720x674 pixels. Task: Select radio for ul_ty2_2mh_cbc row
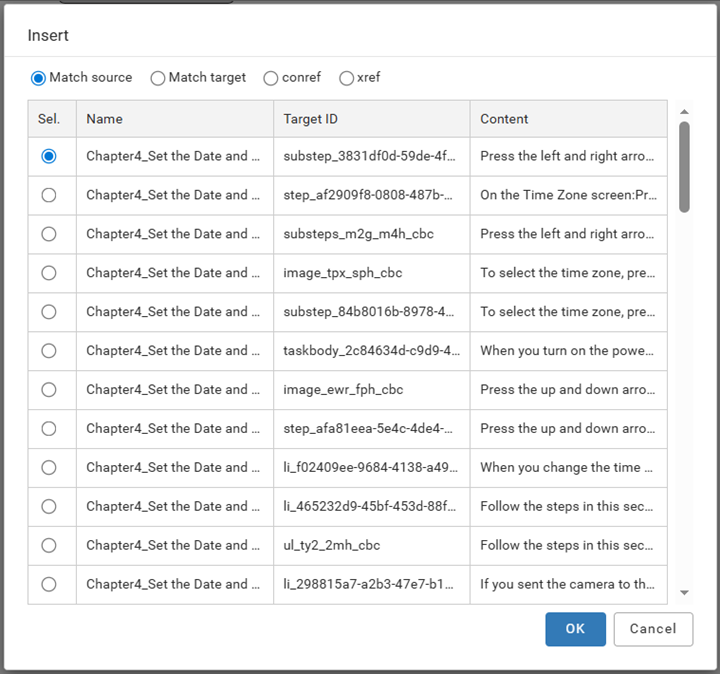[x=49, y=545]
